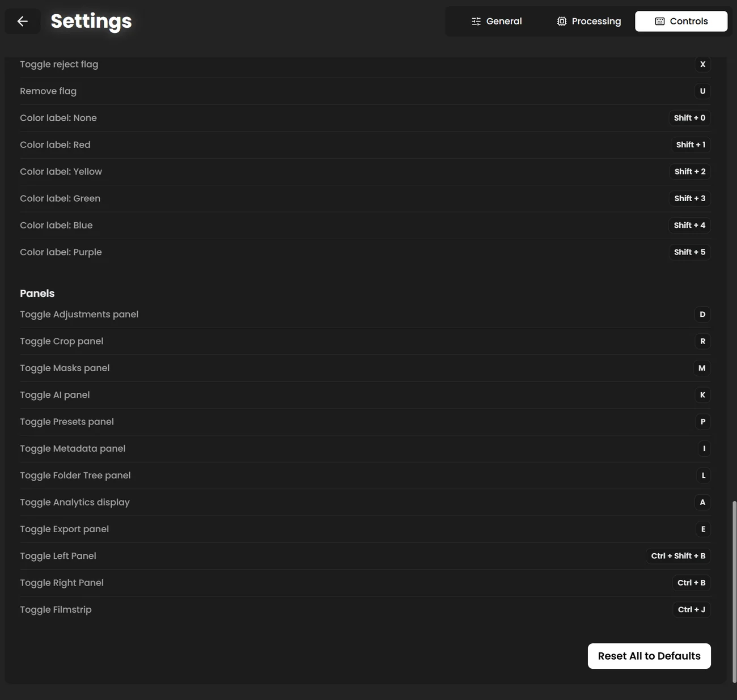The image size is (737, 700).
Task: Change the Shift + 0 shortcut key
Action: [689, 118]
